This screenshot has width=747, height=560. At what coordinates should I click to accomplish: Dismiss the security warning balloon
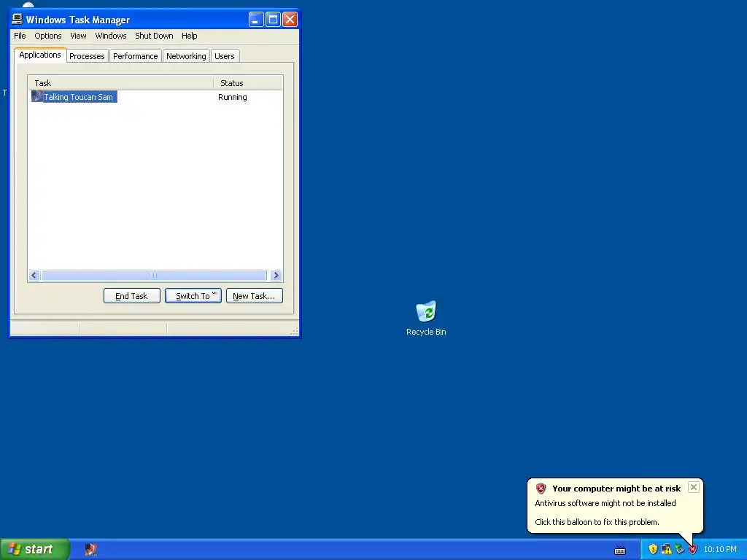pyautogui.click(x=694, y=487)
